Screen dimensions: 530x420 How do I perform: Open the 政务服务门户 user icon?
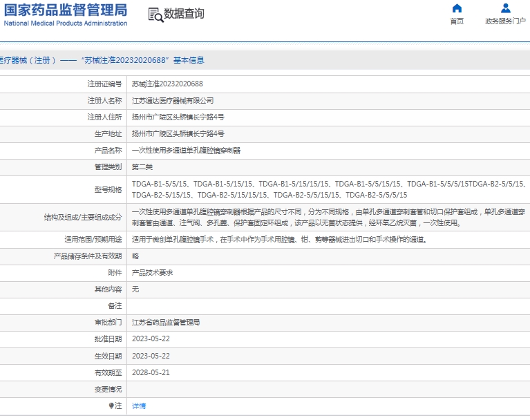point(505,8)
